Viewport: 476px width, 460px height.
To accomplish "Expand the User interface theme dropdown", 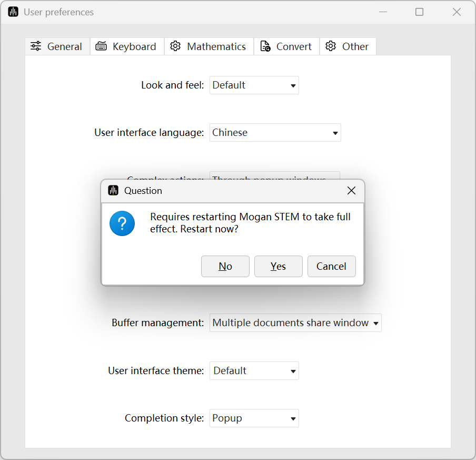I will point(254,371).
